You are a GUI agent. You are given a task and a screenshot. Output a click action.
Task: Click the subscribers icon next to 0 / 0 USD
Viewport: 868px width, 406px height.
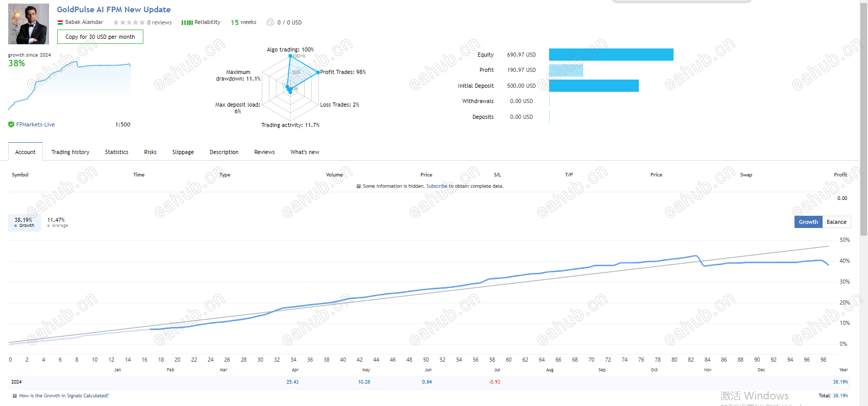click(x=270, y=22)
